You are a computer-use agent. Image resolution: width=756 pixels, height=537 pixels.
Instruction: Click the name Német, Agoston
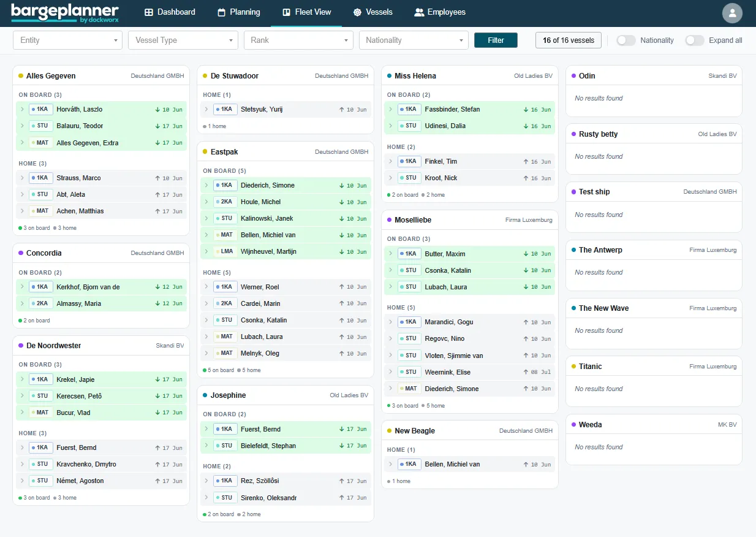click(80, 481)
